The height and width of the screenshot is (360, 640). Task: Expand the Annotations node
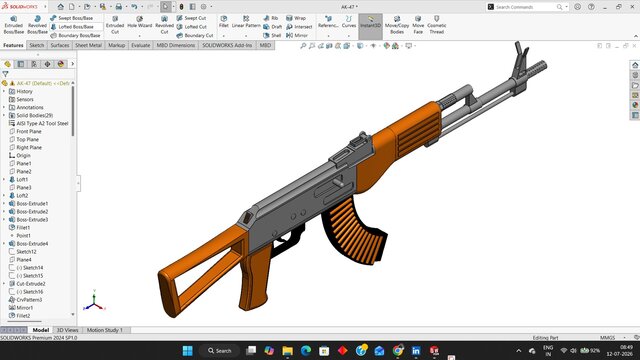pyautogui.click(x=4, y=107)
